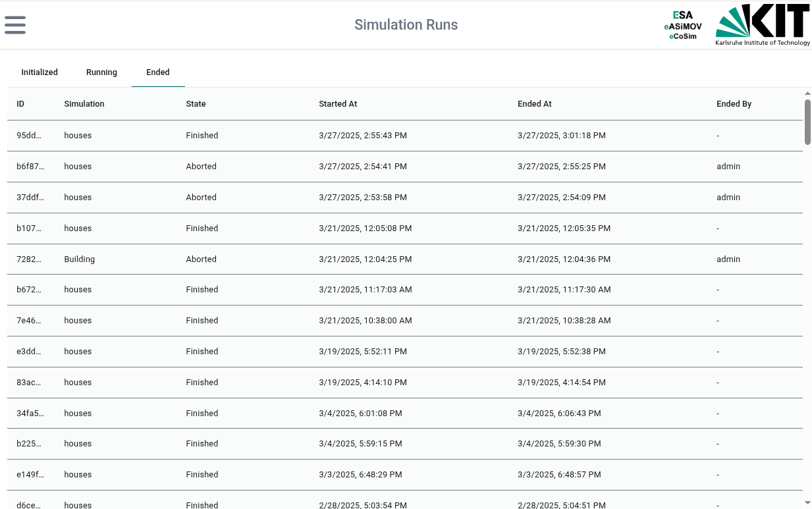Click the Ended By column header
Image resolution: width=812 pixels, height=509 pixels.
coord(734,104)
